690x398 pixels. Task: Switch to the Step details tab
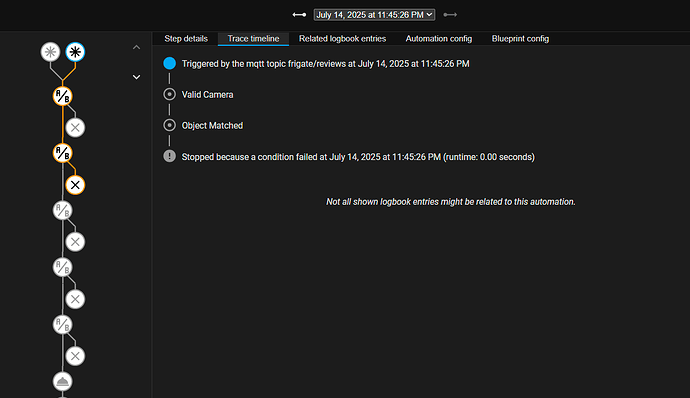(x=186, y=39)
